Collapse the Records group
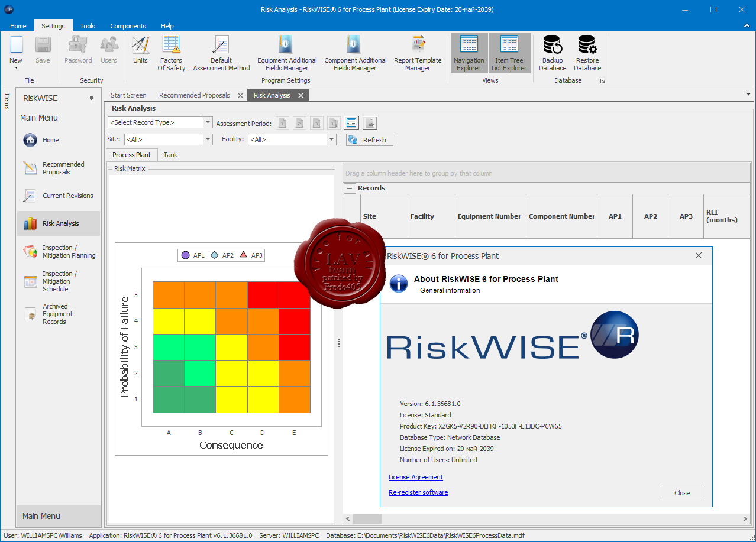This screenshot has width=756, height=542. pos(350,188)
